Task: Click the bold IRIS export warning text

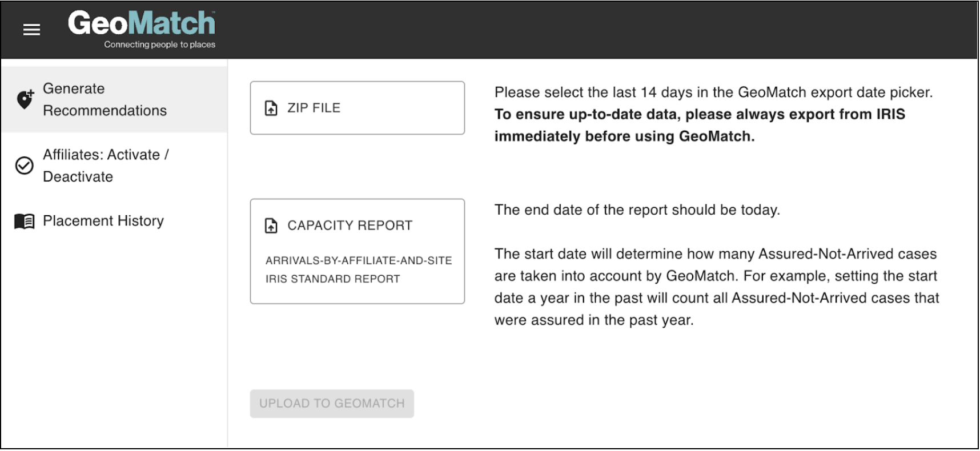Action: [699, 125]
